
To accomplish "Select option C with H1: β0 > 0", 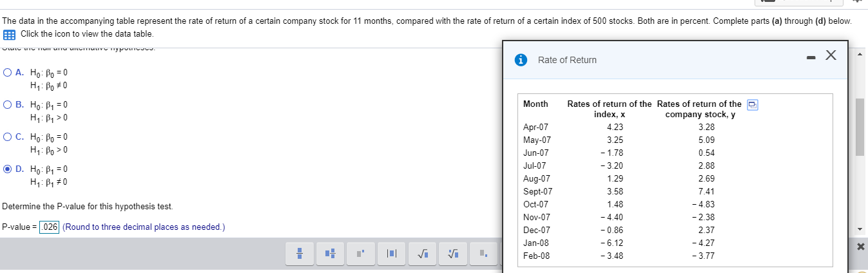I will 7,136.
